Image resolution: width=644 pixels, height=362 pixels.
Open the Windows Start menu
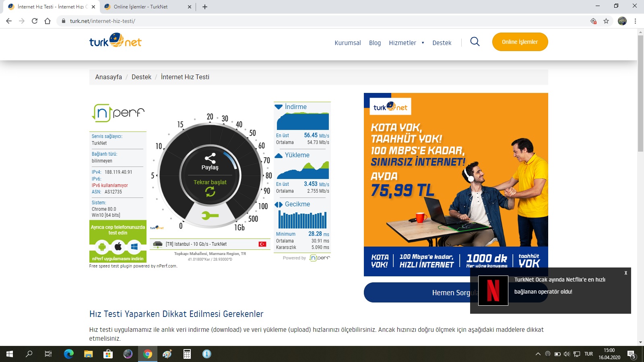tap(10, 354)
